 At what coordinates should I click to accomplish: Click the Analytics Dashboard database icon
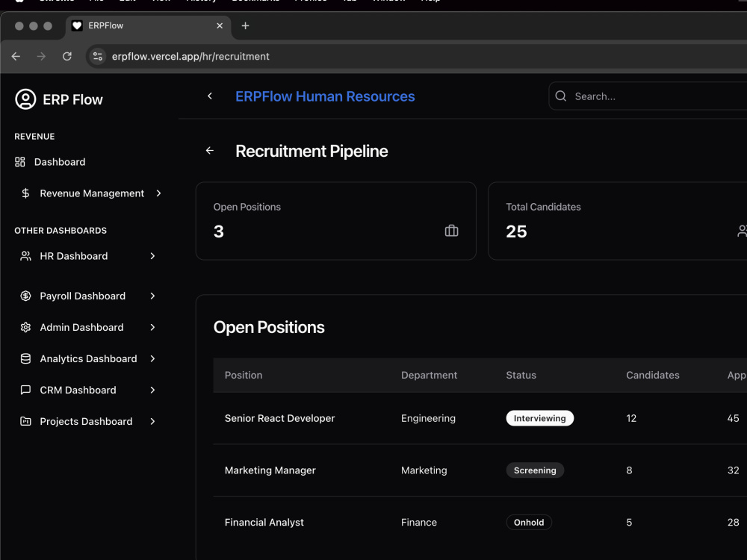coord(25,359)
